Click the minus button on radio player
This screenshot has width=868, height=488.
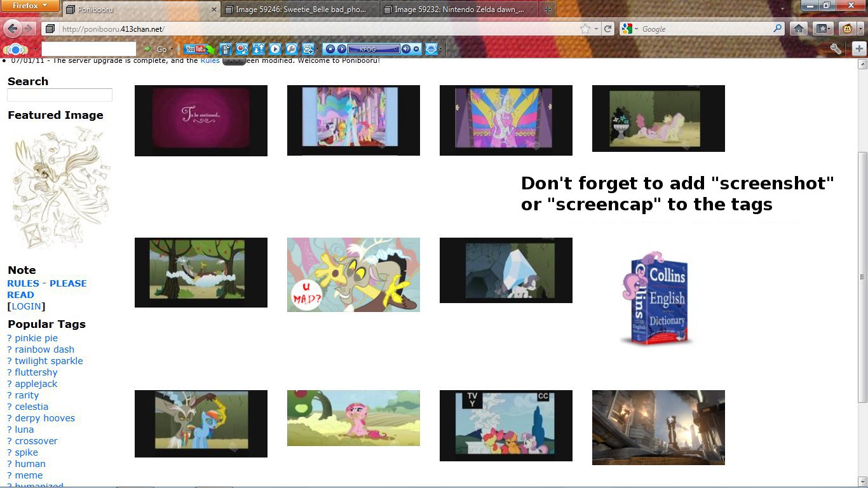(x=416, y=49)
